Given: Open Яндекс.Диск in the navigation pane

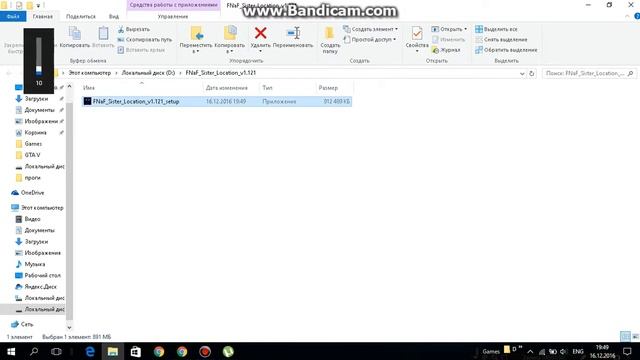Looking at the screenshot, I should [40, 287].
